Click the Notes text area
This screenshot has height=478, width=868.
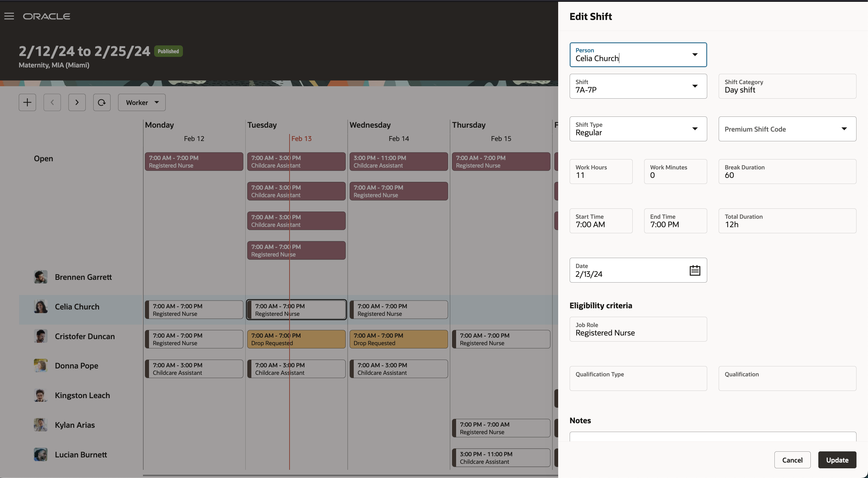[712, 437]
